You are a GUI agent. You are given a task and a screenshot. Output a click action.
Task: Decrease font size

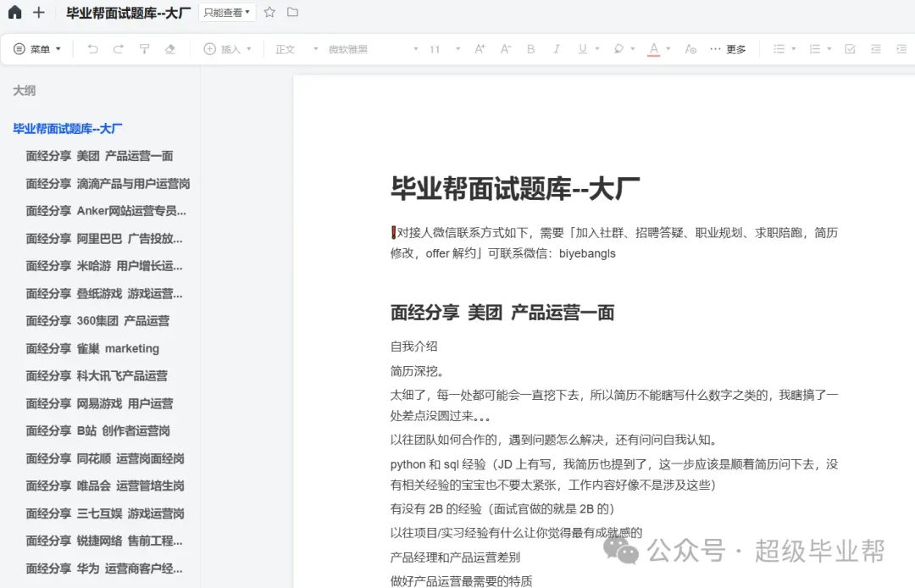pos(505,49)
